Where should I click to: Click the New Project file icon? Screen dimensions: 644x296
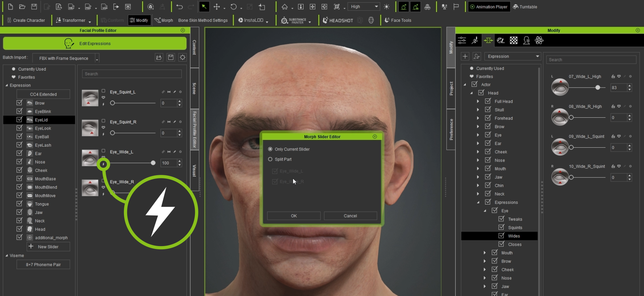coord(10,6)
